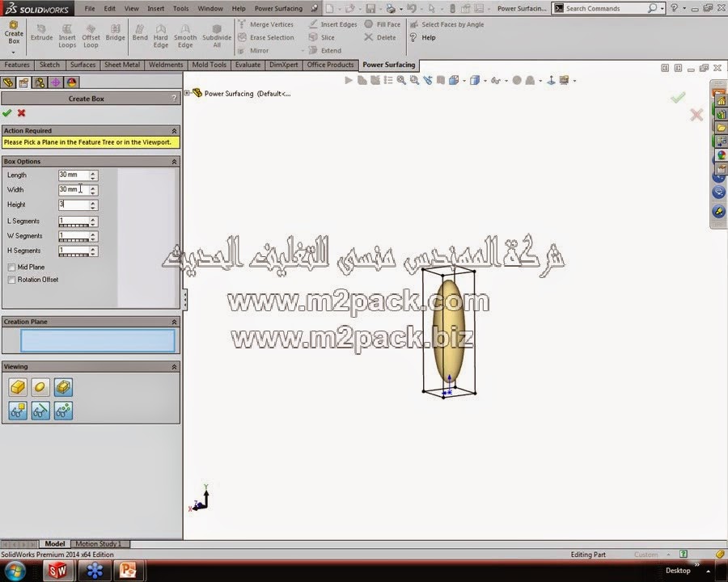Select the Mirror command
This screenshot has height=582, width=728.
[253, 50]
